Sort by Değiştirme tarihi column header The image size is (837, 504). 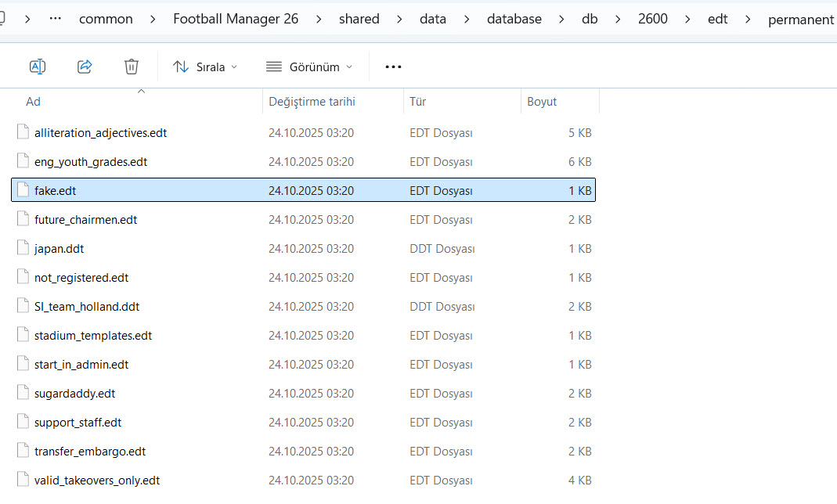(312, 102)
